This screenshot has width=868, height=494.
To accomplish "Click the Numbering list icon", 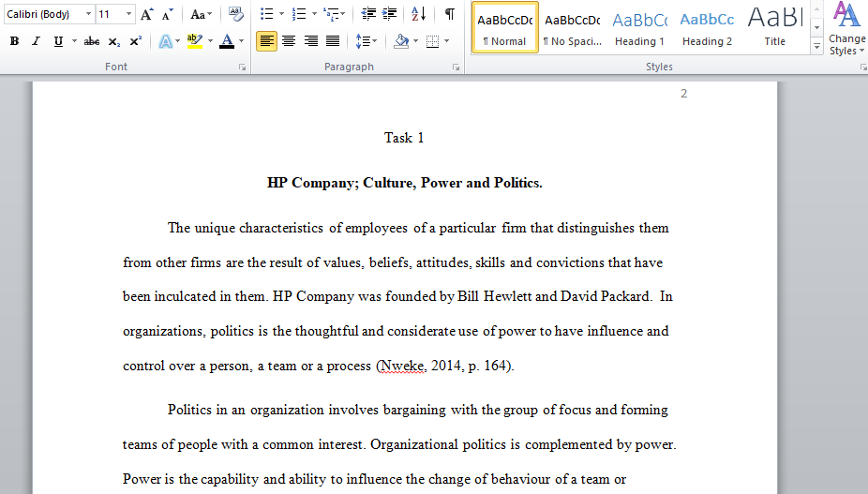I will tap(299, 14).
